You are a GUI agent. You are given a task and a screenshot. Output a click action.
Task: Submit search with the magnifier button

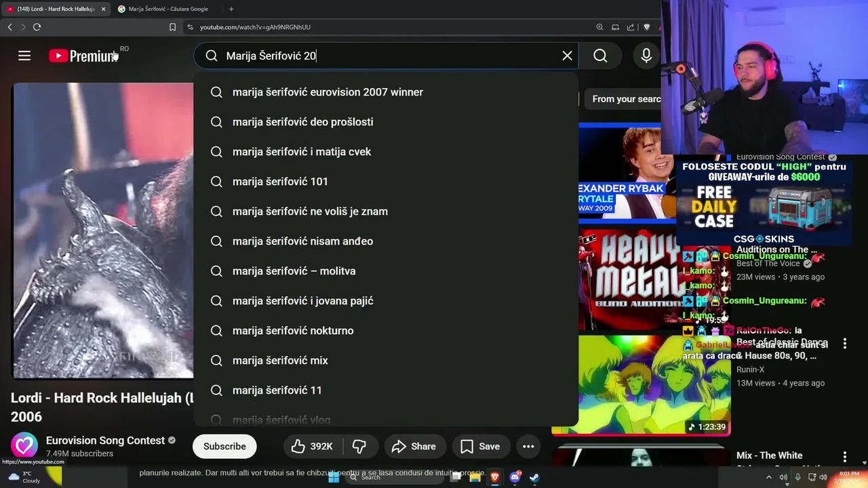point(600,56)
